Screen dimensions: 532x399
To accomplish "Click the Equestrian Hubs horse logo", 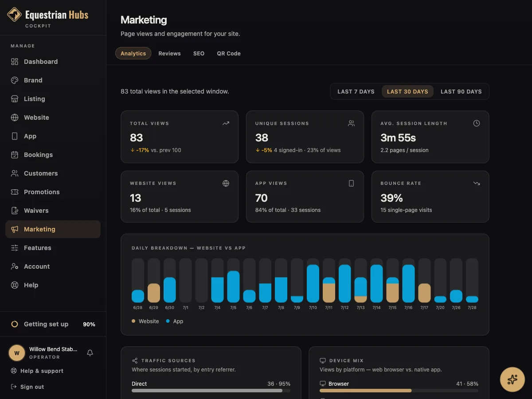I will pos(15,15).
